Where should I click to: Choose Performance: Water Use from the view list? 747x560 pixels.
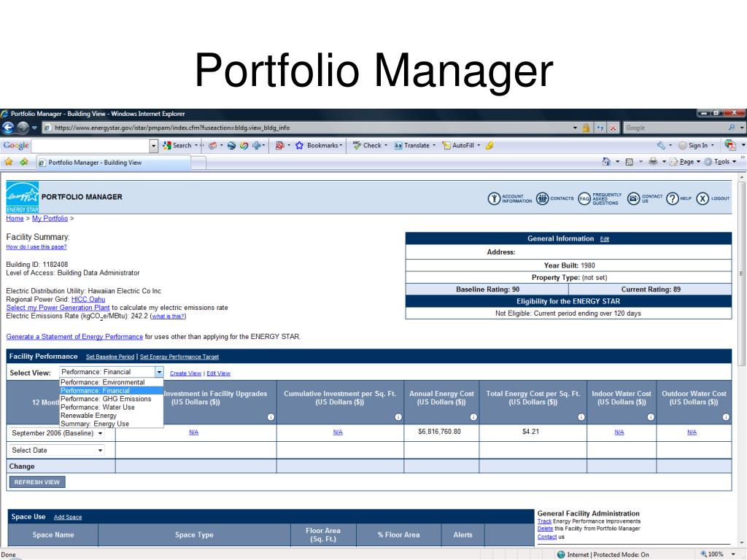(112, 407)
